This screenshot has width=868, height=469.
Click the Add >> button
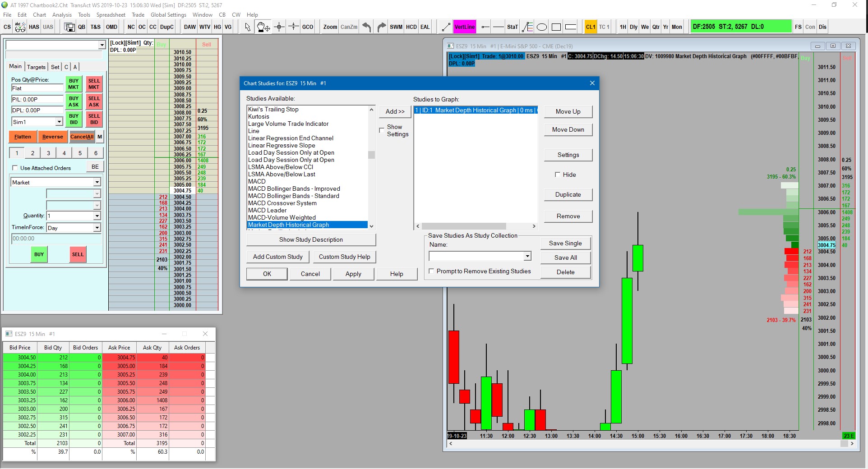coord(395,111)
